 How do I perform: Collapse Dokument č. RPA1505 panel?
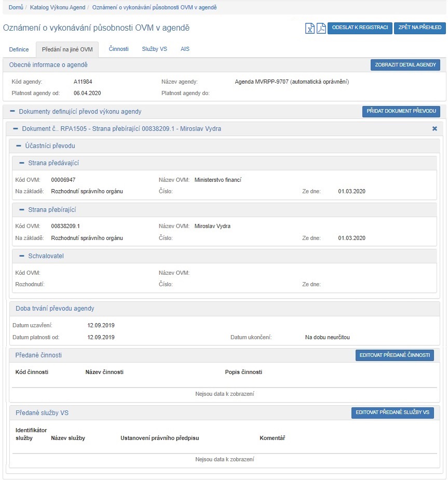point(16,129)
